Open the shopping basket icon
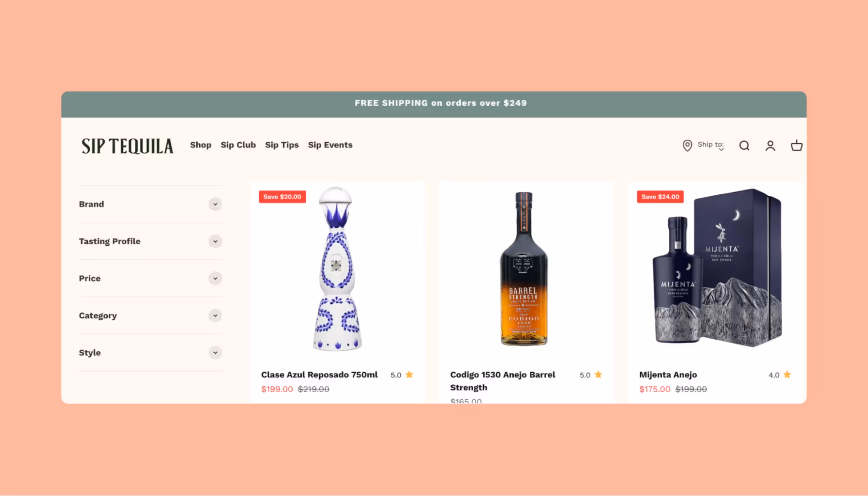Viewport: 868px width, 496px height. 796,145
